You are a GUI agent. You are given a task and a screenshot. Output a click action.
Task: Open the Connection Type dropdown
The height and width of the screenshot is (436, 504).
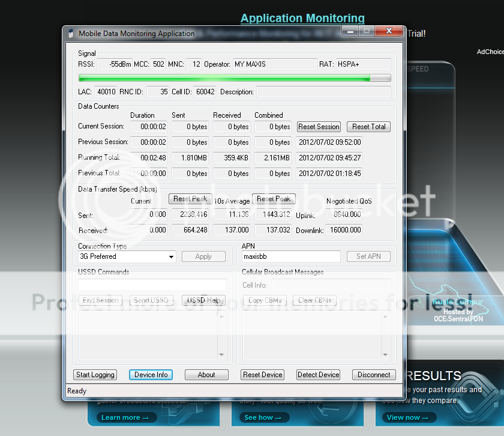[x=171, y=257]
